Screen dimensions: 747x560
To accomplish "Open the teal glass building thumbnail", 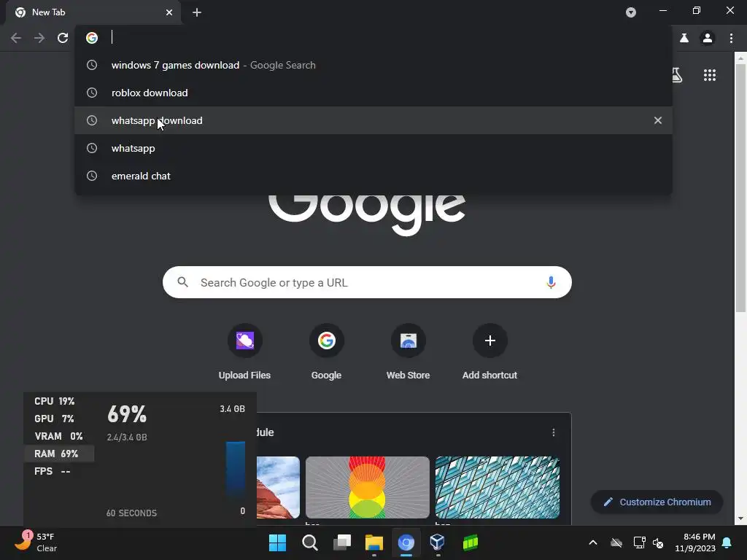I will point(498,487).
